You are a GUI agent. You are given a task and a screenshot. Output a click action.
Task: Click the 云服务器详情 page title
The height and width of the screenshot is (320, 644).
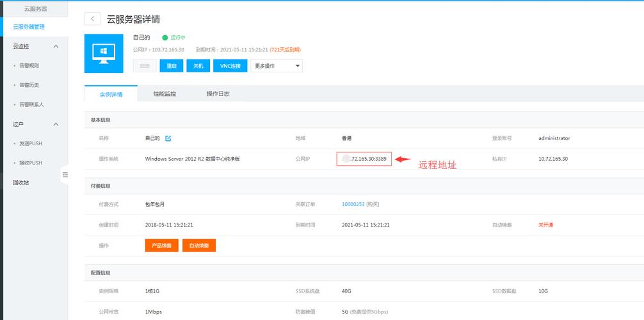134,19
